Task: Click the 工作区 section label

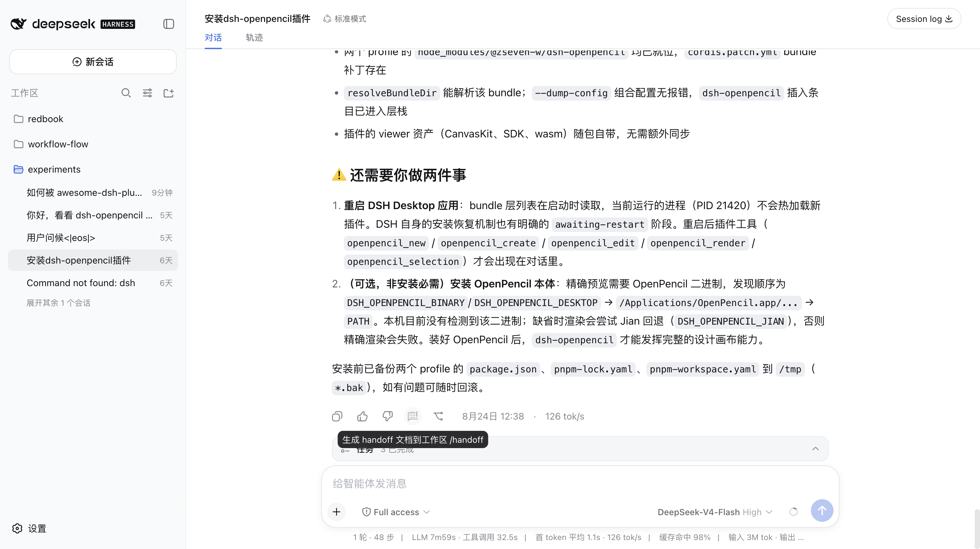Action: 25,93
